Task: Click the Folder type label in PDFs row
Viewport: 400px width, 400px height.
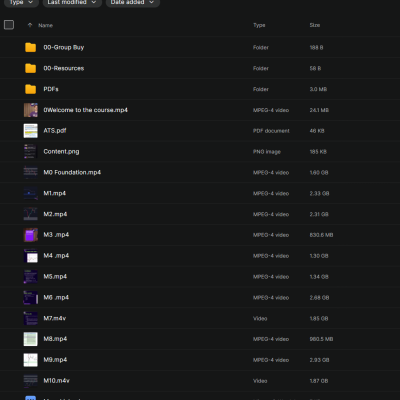Action: [x=261, y=89]
